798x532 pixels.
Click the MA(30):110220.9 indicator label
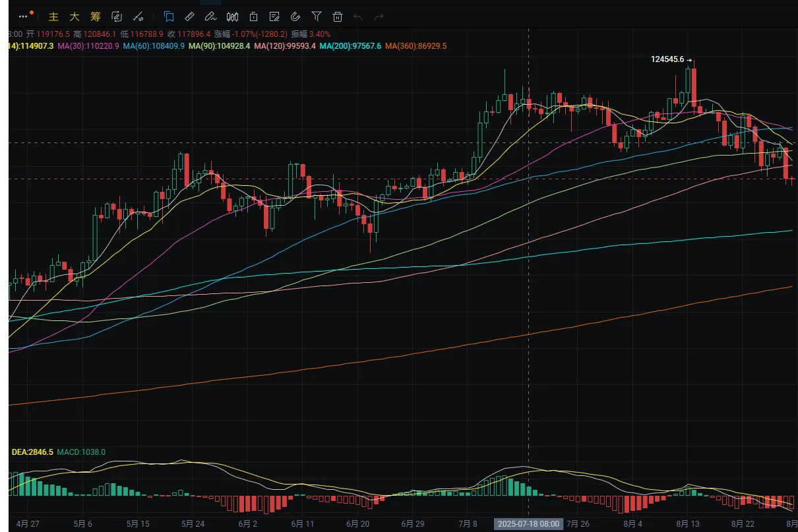88,45
